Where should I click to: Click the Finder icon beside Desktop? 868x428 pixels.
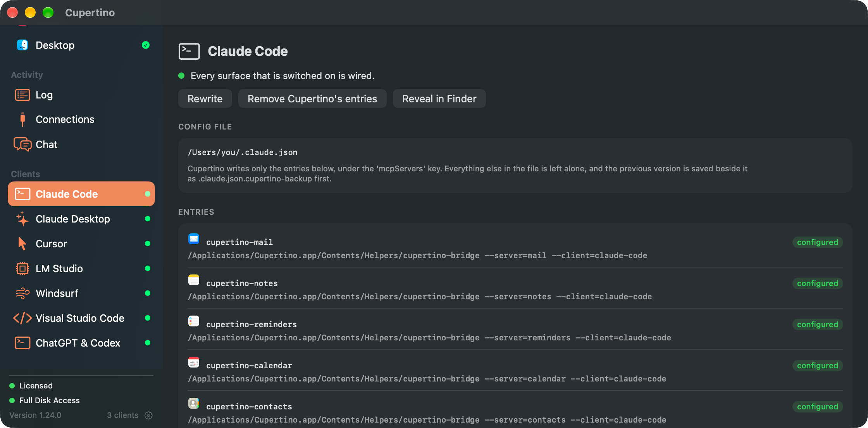[x=22, y=45]
